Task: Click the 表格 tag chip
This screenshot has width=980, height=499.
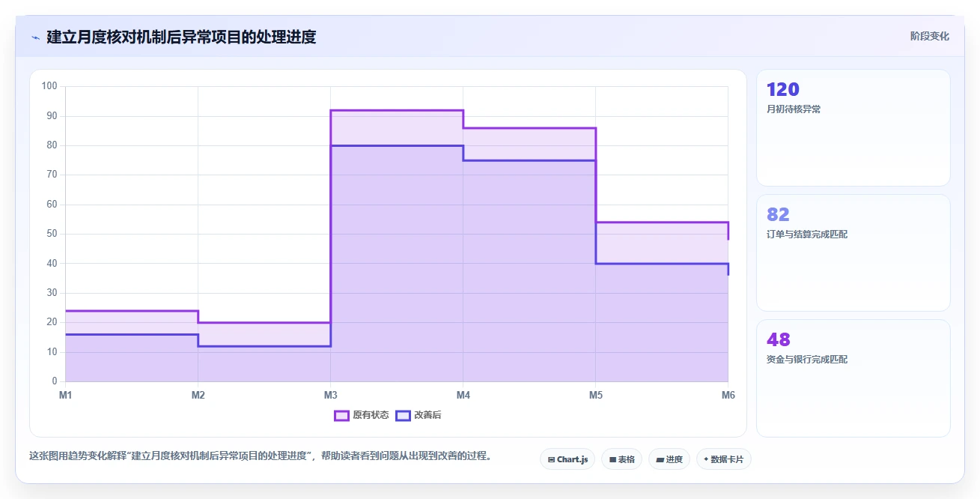Action: click(621, 459)
